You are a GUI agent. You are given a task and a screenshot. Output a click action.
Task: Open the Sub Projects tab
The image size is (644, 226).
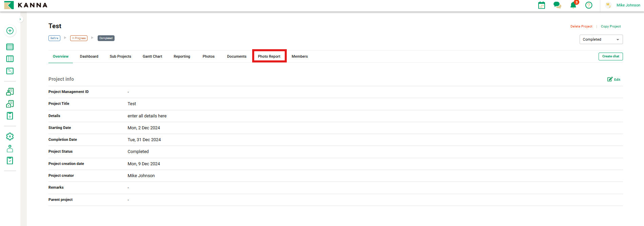pyautogui.click(x=120, y=56)
